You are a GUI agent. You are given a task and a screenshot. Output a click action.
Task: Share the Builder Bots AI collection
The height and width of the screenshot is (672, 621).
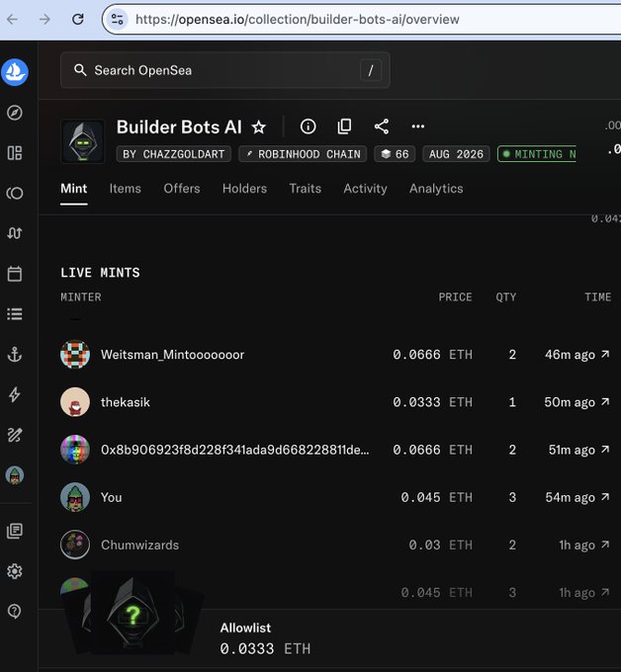[382, 126]
